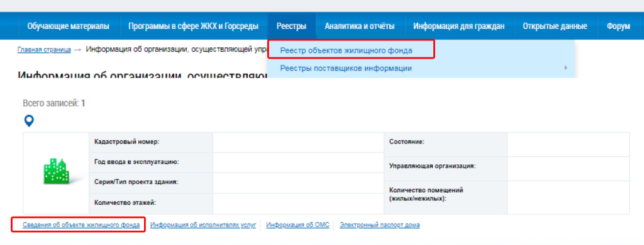
Task: Open the Информация об ОМС link
Action: tap(297, 225)
